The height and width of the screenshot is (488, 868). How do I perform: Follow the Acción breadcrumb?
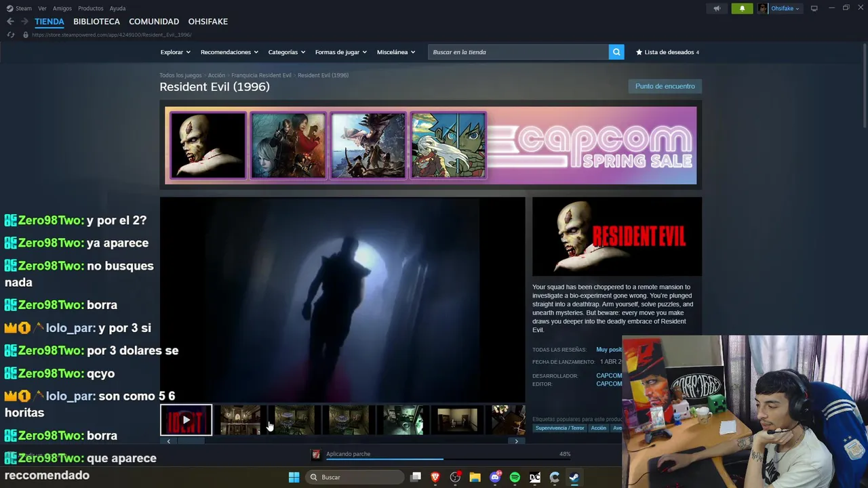(216, 75)
